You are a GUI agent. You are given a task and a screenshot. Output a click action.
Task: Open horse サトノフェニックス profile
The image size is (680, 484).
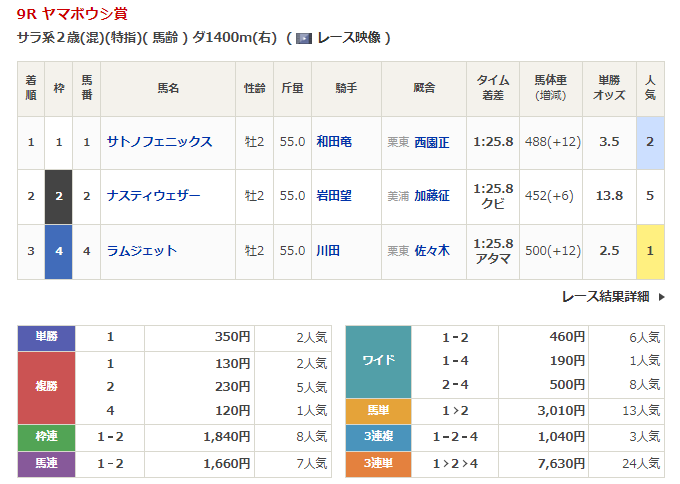159,142
